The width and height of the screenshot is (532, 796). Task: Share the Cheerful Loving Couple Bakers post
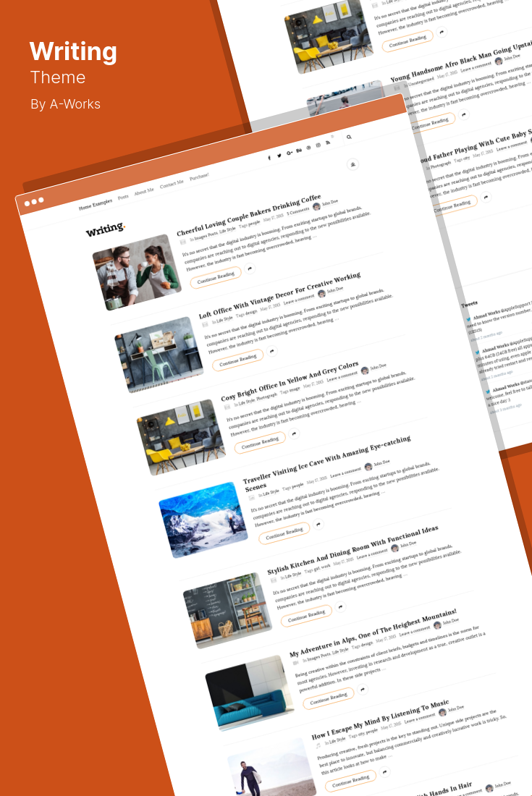coord(250,268)
